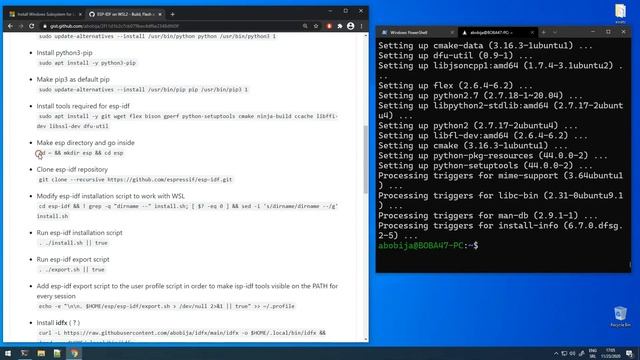Open the volume tray icon

pyautogui.click(x=572, y=353)
